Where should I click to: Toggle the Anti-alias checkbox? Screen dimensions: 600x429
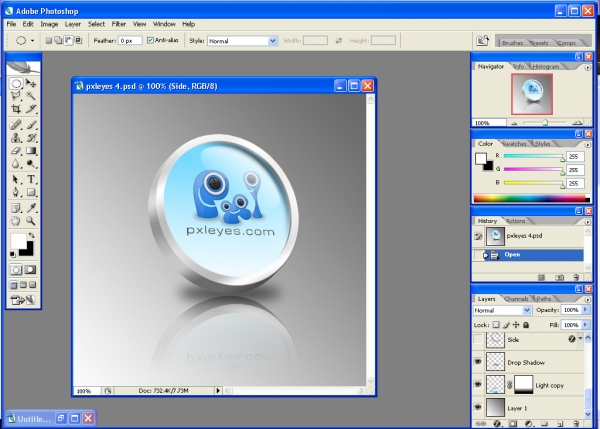[x=150, y=40]
